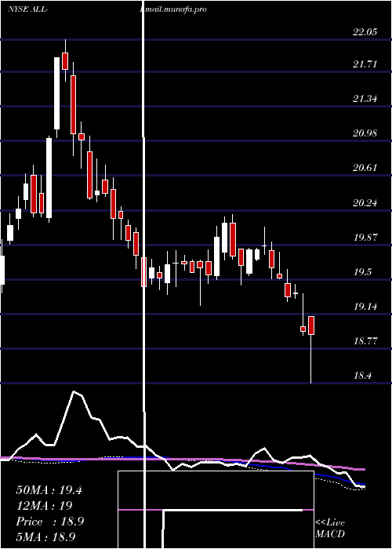Viewport: 392px width, 549px height.
Task: Click the 19.87 price axis label
Action: point(366,238)
